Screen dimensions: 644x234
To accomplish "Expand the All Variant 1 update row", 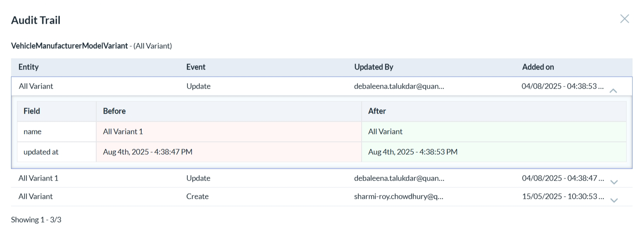I will click(x=613, y=182).
